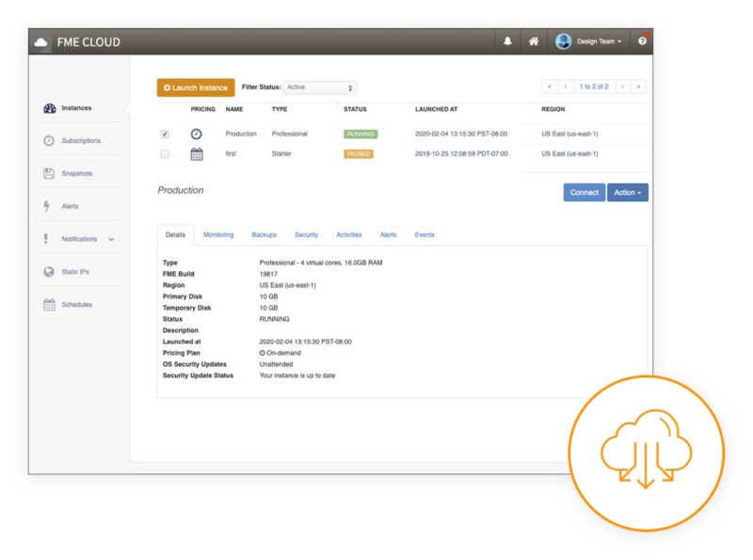The width and height of the screenshot is (753, 560).
Task: Go home using the house icon
Action: point(532,40)
